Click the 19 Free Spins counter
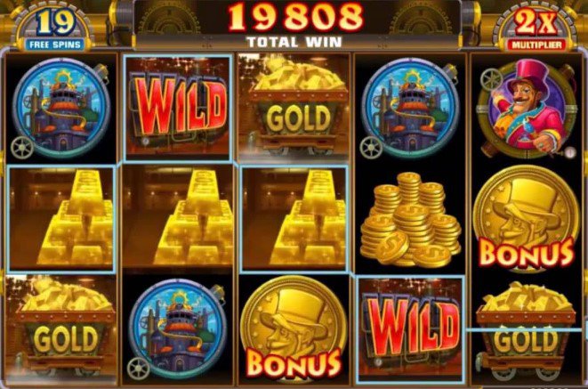The height and width of the screenshot is (389, 588). tap(55, 29)
